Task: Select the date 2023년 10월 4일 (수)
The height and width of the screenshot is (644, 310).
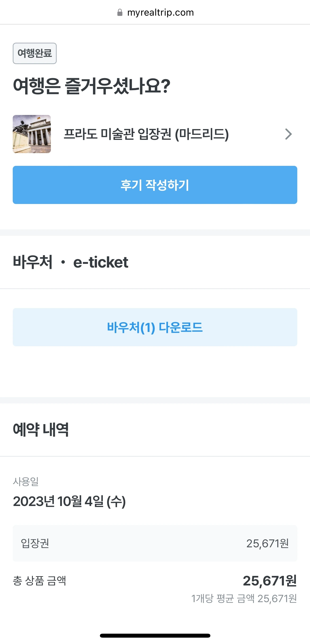Action: pyautogui.click(x=69, y=501)
